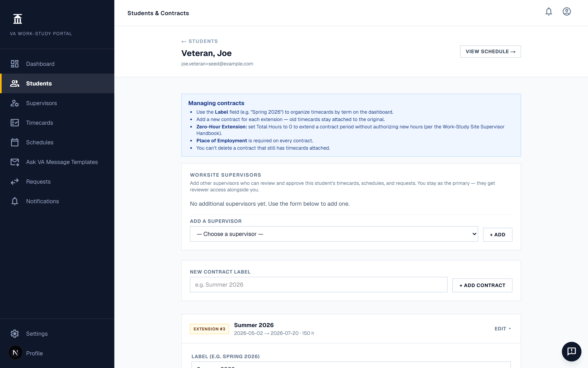Open Ask VA Message Templates page
The height and width of the screenshot is (368, 588).
pyautogui.click(x=57, y=162)
